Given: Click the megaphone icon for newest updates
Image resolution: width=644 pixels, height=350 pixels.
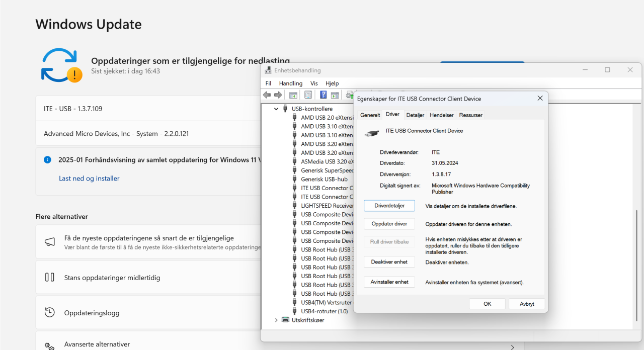Looking at the screenshot, I should point(49,242).
